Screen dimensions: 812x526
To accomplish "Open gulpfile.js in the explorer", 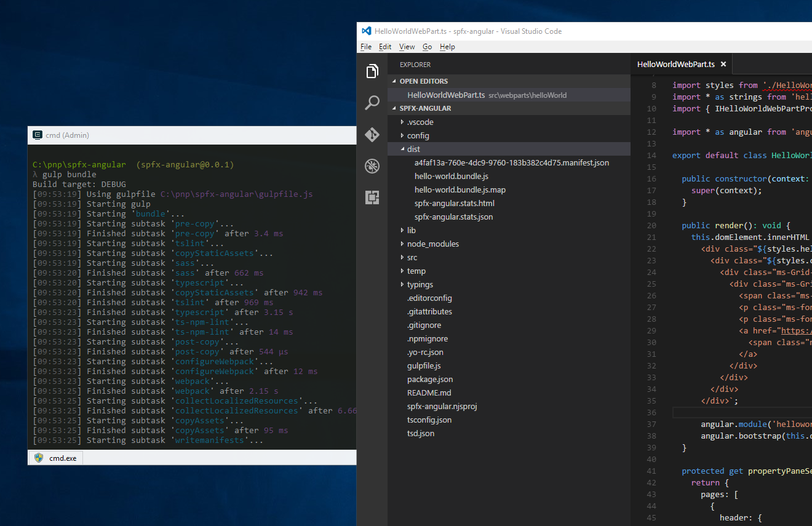I will point(424,365).
